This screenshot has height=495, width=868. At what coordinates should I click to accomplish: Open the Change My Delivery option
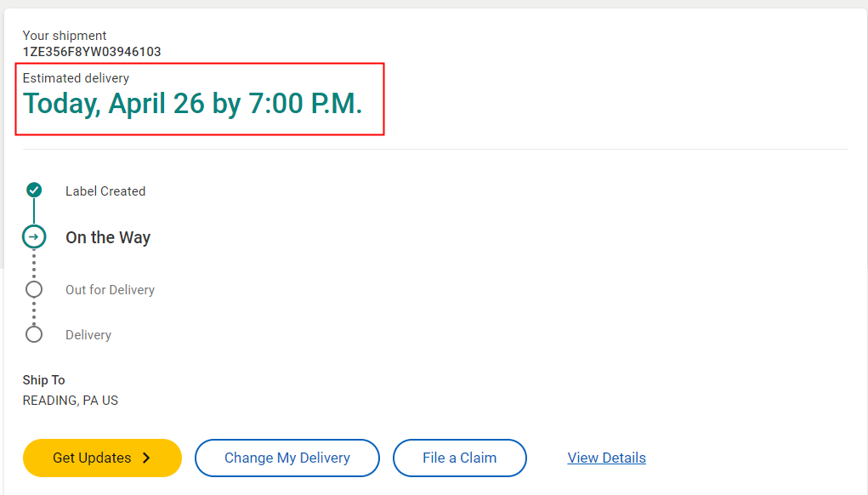(286, 458)
